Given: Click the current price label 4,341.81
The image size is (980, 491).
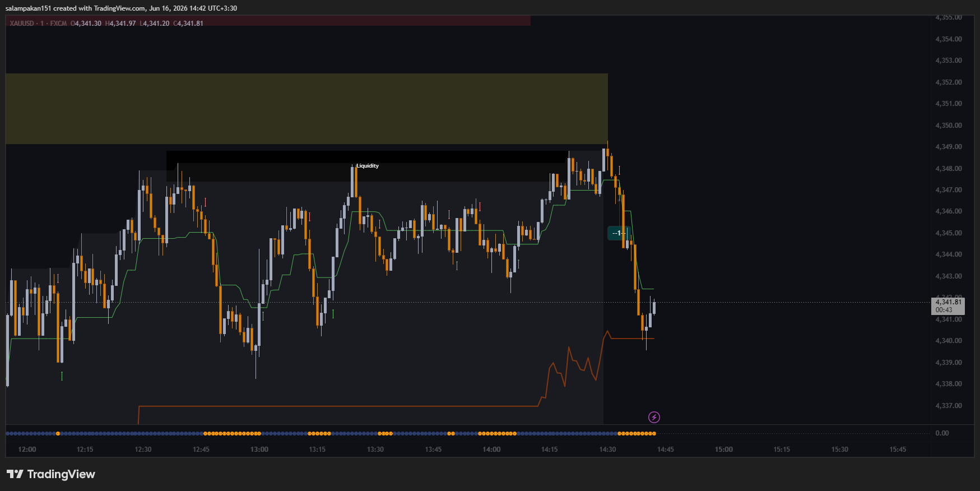Looking at the screenshot, I should (x=948, y=302).
